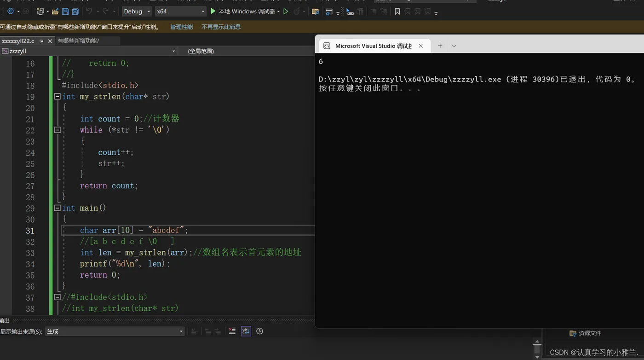Click line number 31 in the gutter
The width and height of the screenshot is (644, 360).
30,231
